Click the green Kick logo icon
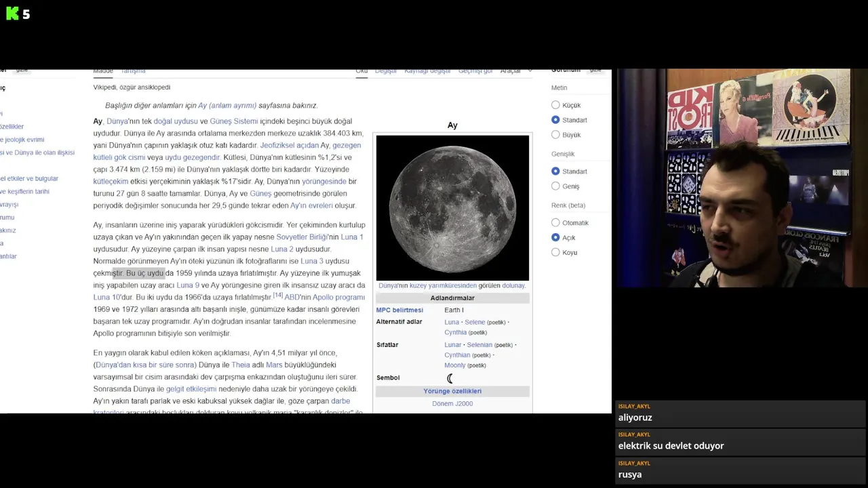Viewport: 868px width, 488px height. (x=12, y=14)
